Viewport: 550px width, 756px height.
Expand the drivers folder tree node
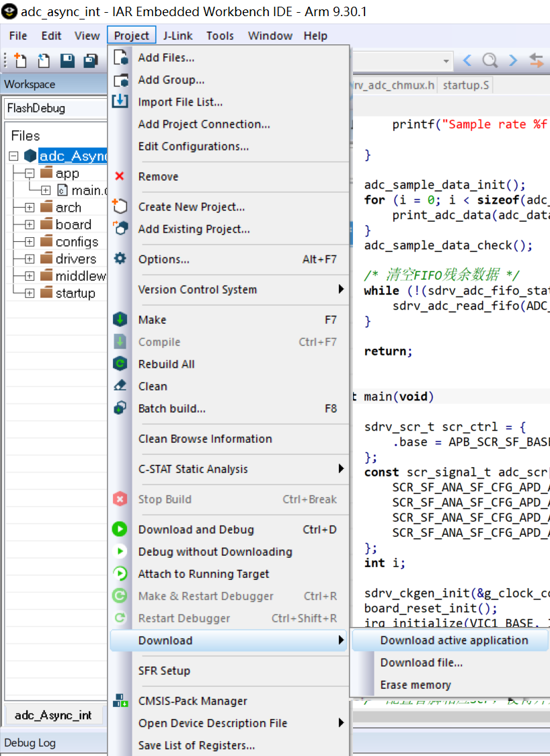click(30, 259)
